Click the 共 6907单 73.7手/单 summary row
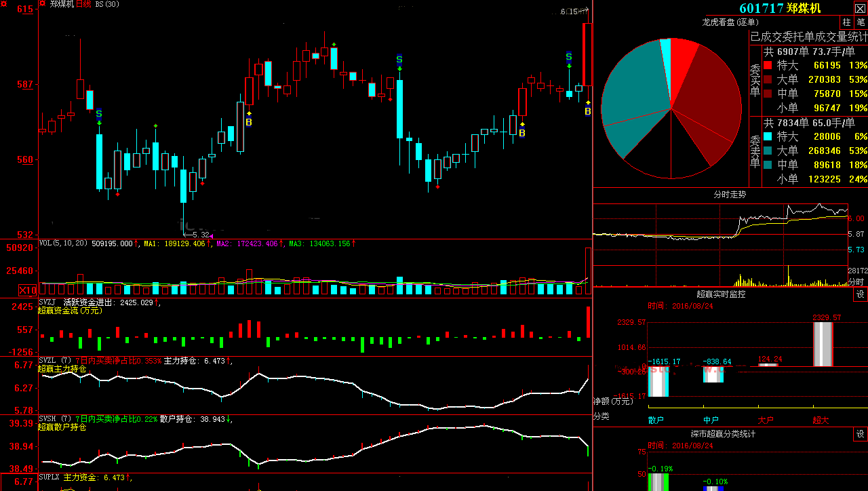This screenshot has height=491, width=868. point(809,52)
